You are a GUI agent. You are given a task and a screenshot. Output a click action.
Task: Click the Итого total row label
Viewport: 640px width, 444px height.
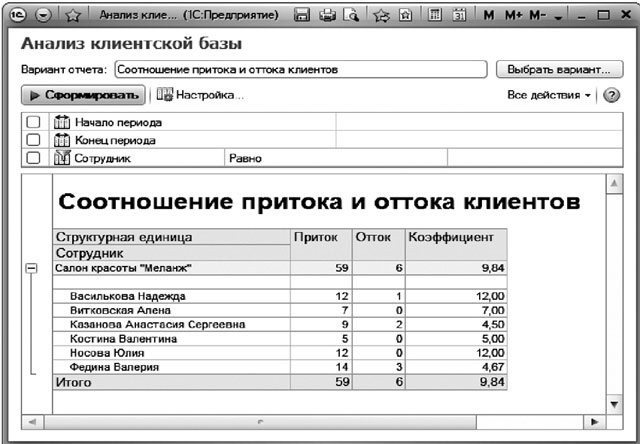coord(73,382)
